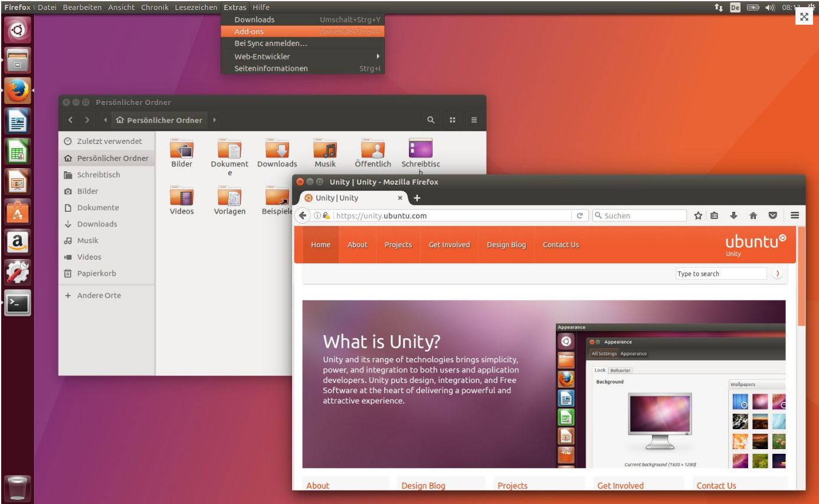The image size is (819, 504).
Task: Click the Get Involved navigation link
Action: click(449, 245)
